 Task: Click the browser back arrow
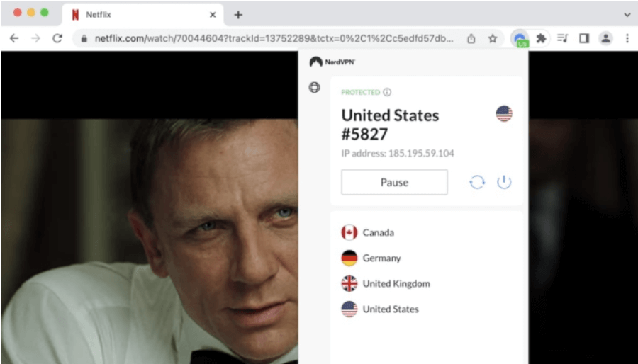(x=14, y=38)
